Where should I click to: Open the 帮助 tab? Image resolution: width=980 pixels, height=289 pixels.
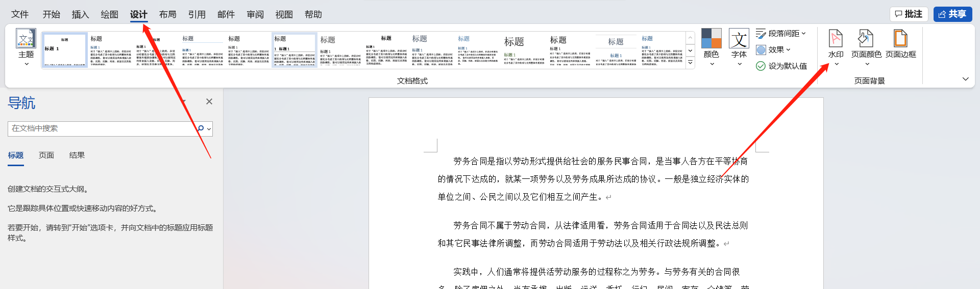tap(313, 14)
